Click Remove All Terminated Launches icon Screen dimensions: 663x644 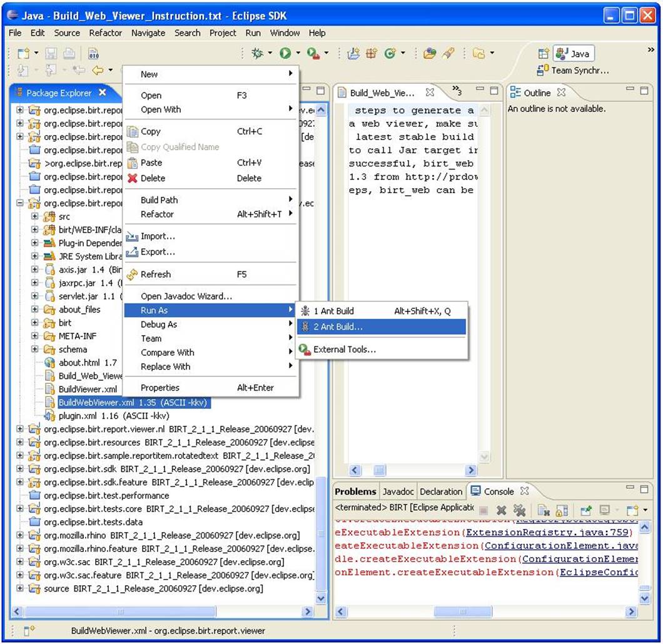(x=519, y=511)
